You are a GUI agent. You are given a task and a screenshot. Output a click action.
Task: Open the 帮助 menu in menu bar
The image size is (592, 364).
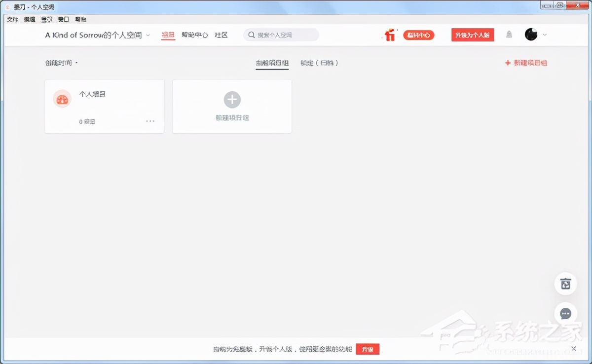coord(80,19)
